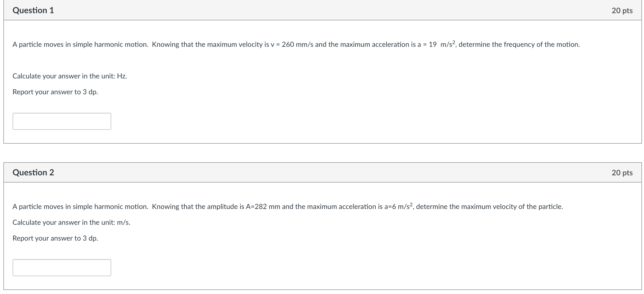Place cursor in the maximum velocity answer field
The image size is (644, 294).
pyautogui.click(x=62, y=267)
